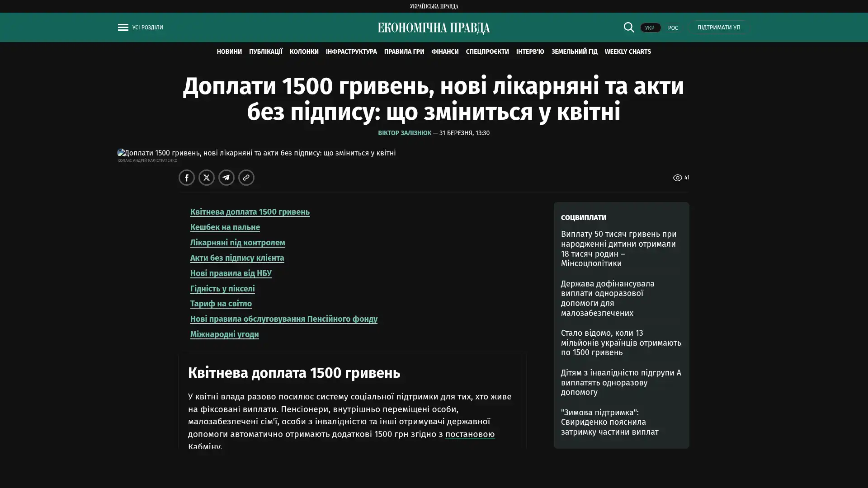Share article on X (Twitter)
The width and height of the screenshot is (868, 488).
coord(206,178)
